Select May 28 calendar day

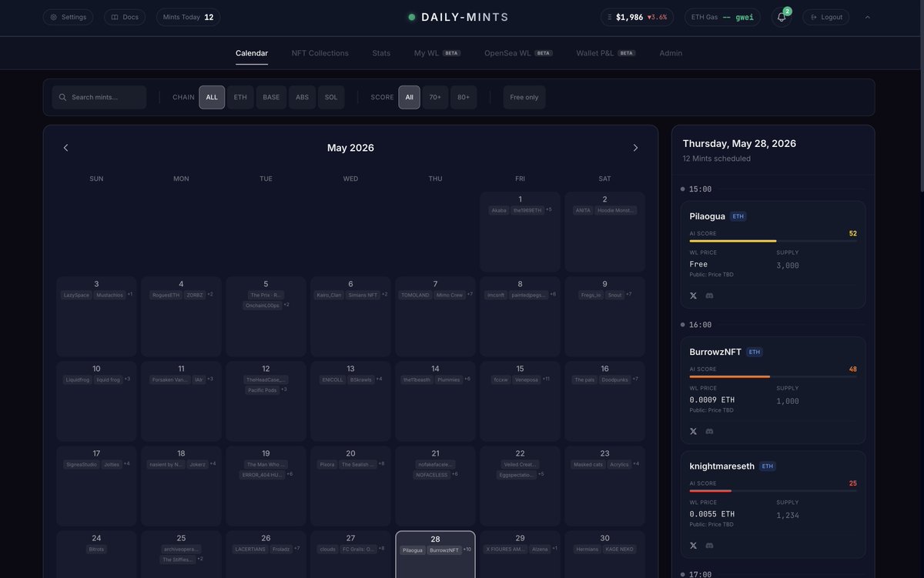coord(435,556)
